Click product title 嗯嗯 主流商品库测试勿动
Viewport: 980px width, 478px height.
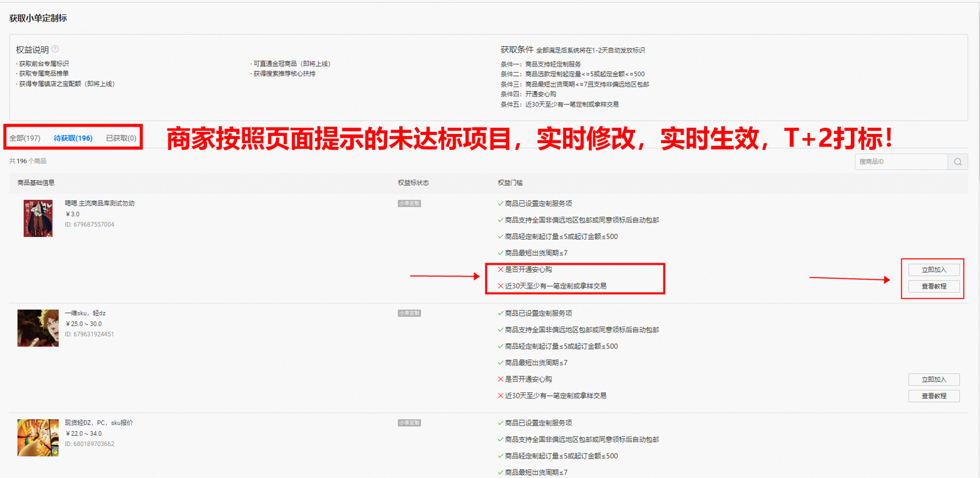tap(100, 203)
